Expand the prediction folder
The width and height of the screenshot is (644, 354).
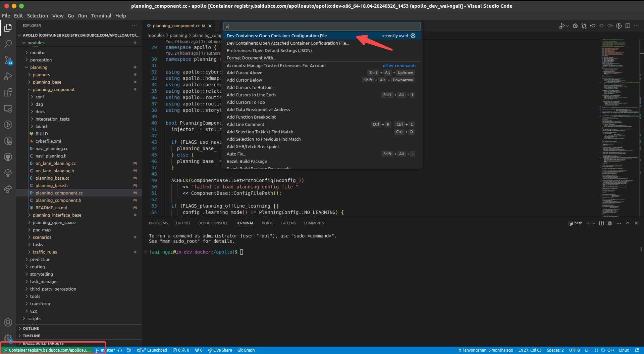(x=41, y=259)
